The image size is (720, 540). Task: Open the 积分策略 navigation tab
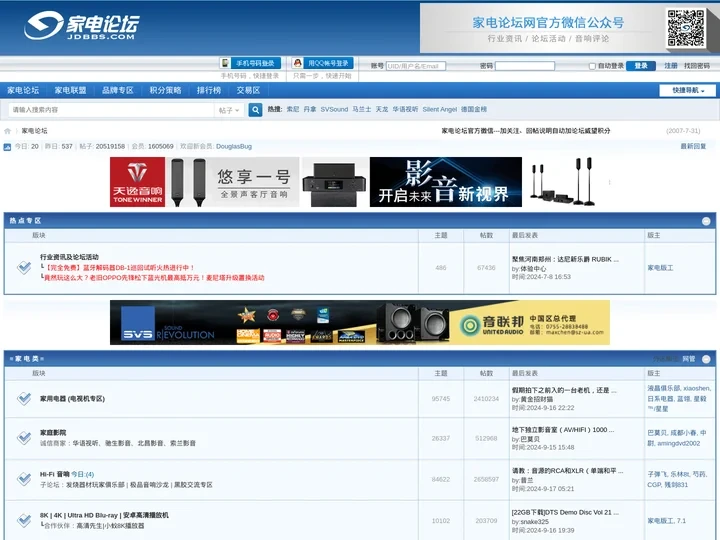[165, 90]
